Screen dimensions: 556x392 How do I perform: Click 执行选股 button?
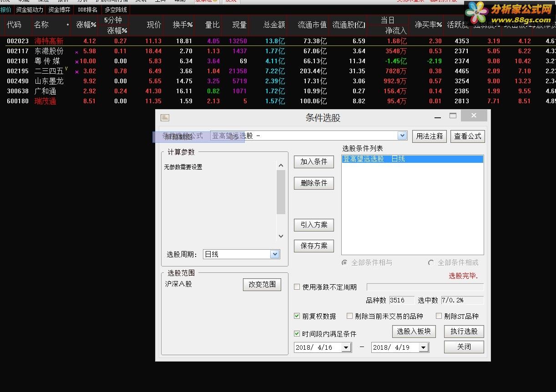point(464,332)
